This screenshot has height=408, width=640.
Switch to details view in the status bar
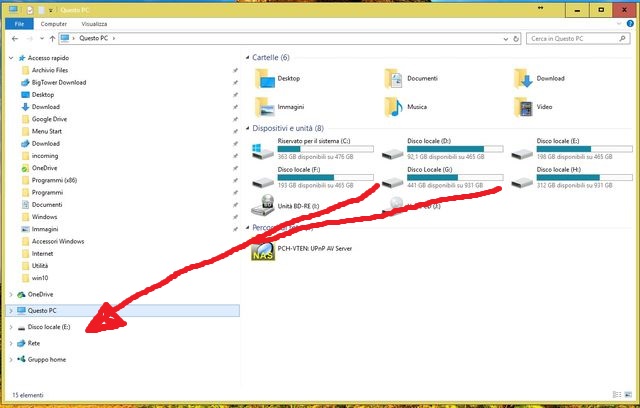pyautogui.click(x=617, y=395)
